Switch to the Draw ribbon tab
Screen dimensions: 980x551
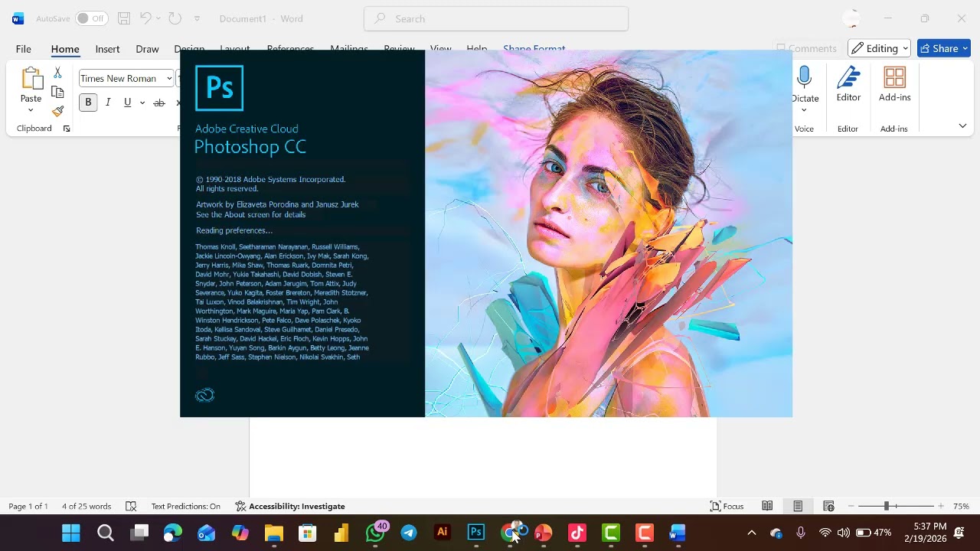[x=147, y=49]
